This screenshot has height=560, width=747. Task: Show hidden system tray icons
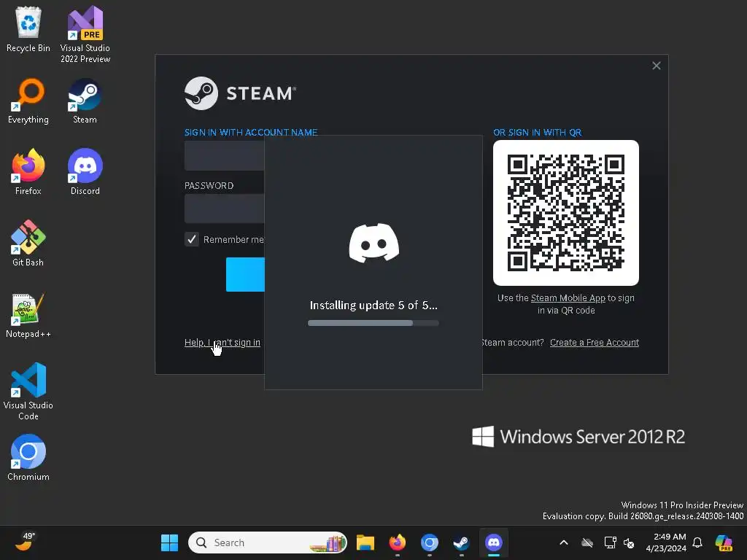[x=564, y=542]
